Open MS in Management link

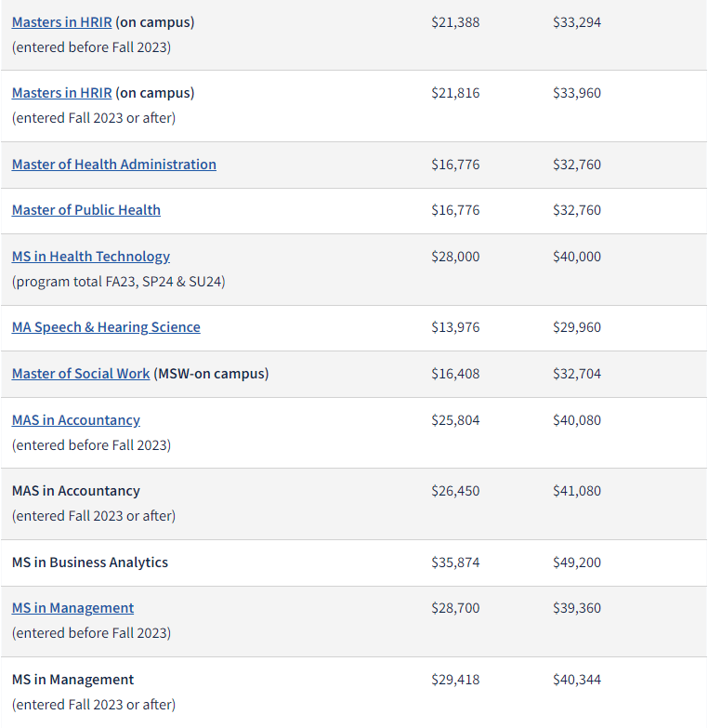[72, 608]
